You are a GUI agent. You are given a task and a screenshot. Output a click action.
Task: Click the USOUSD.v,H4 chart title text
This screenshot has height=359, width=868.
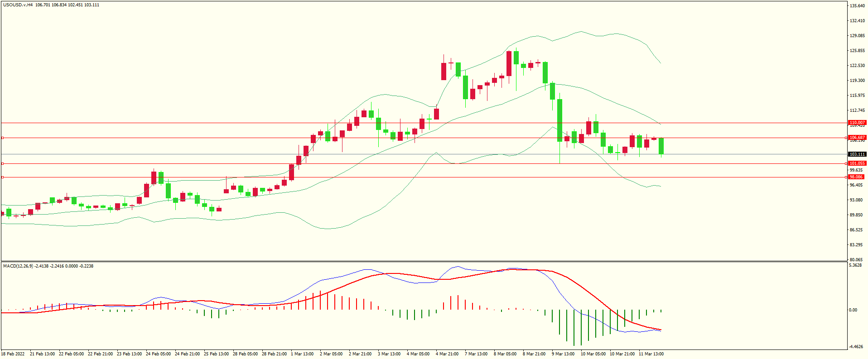click(18, 5)
